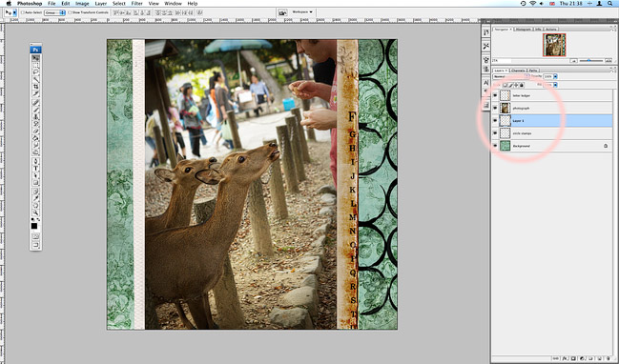This screenshot has height=364, width=619.
Task: Select the Pen tool
Action: click(x=35, y=161)
